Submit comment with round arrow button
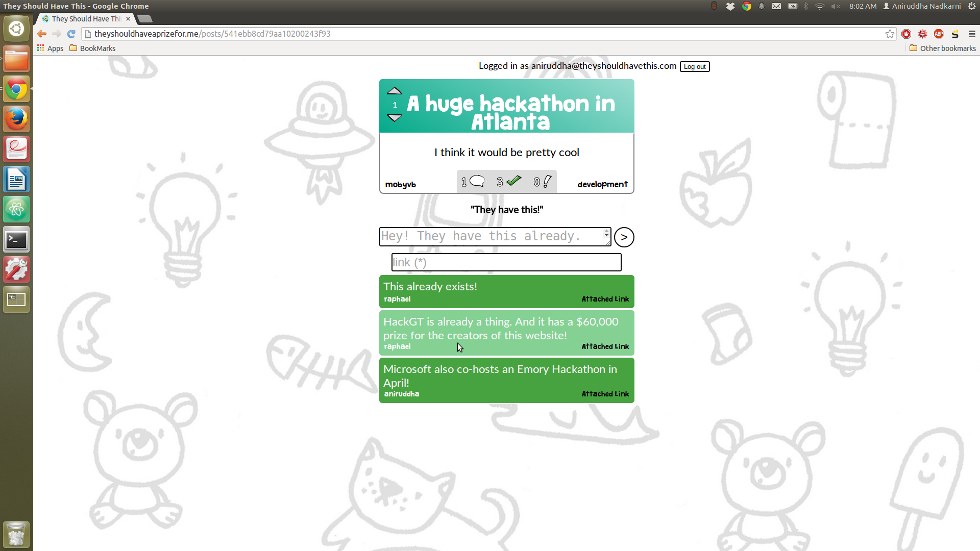This screenshot has width=980, height=551. point(624,237)
